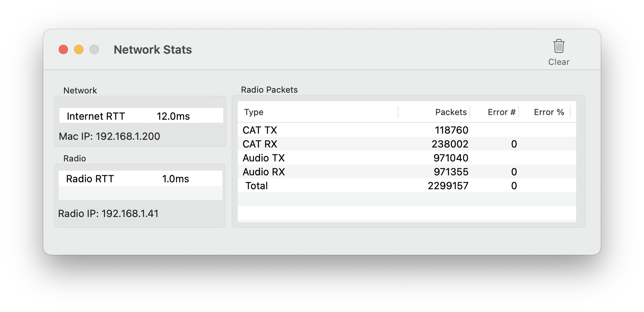Image resolution: width=644 pixels, height=312 pixels.
Task: Click the Mac IP address text
Action: pyautogui.click(x=109, y=136)
